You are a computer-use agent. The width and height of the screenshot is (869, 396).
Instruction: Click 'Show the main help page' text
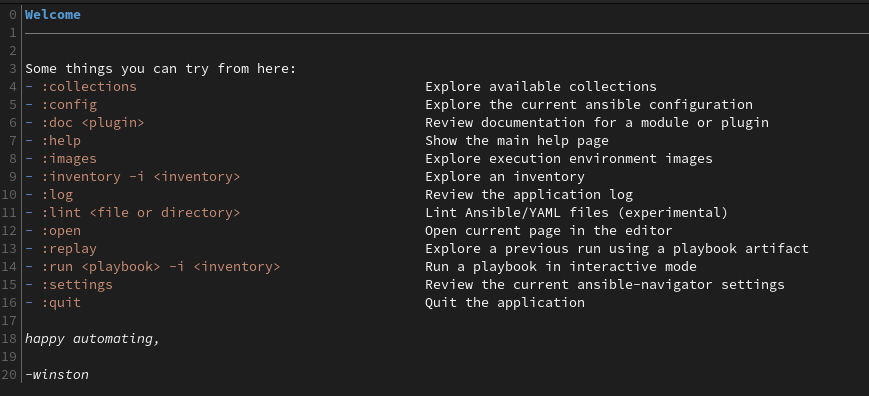517,141
